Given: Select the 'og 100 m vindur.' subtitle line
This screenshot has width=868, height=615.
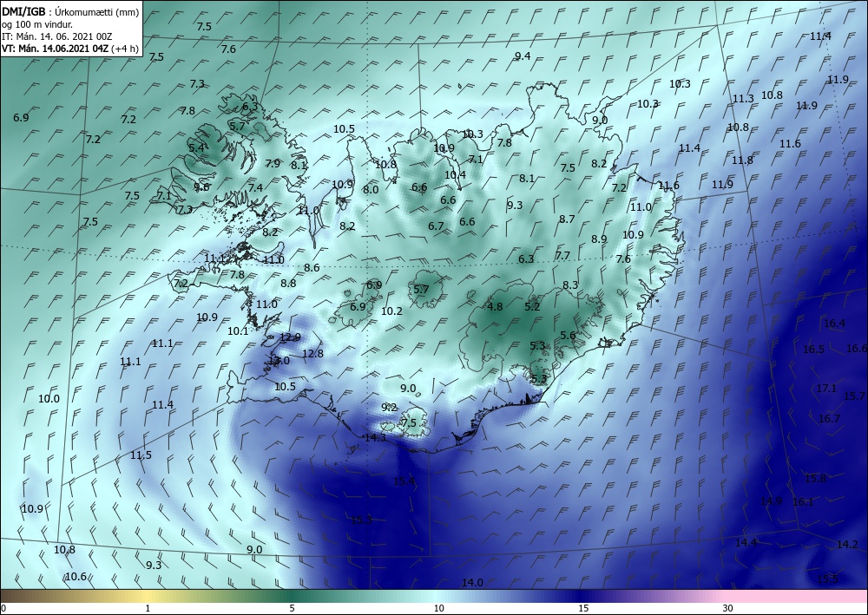Looking at the screenshot, I should pos(36,23).
